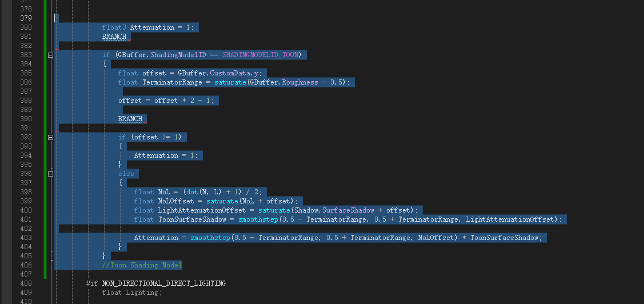Place cursor on SHADINGMODELID_TOON macro
The width and height of the screenshot is (644, 304).
pos(262,55)
